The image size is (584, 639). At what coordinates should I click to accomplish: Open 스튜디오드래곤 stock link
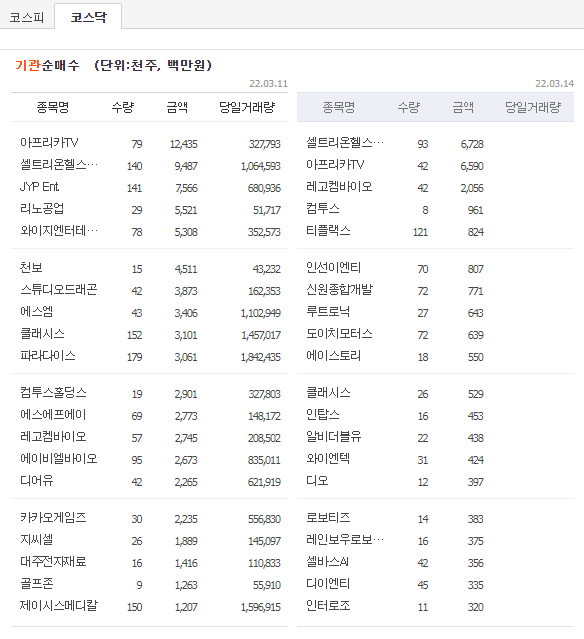tap(59, 290)
